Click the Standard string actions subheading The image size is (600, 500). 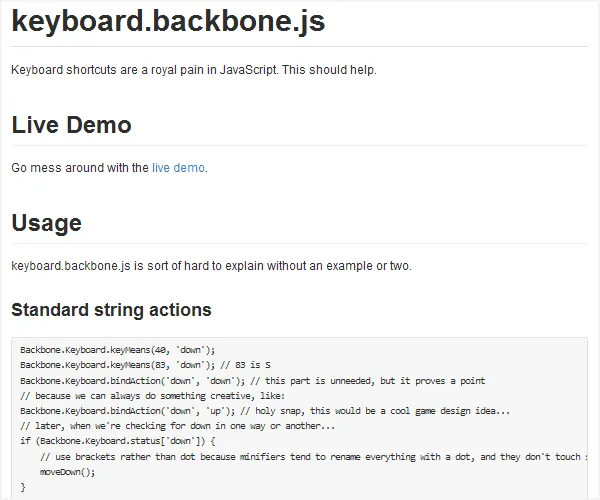(111, 309)
